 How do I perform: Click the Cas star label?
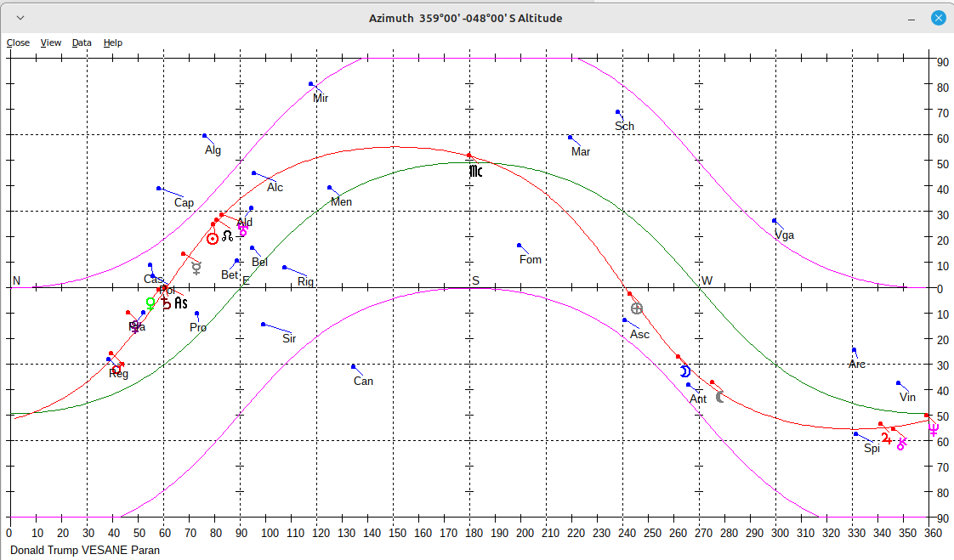pos(153,280)
